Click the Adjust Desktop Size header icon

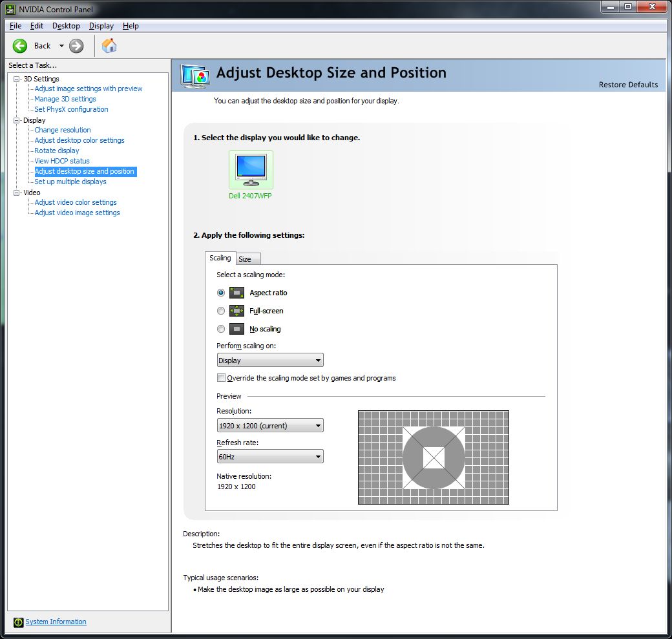195,76
